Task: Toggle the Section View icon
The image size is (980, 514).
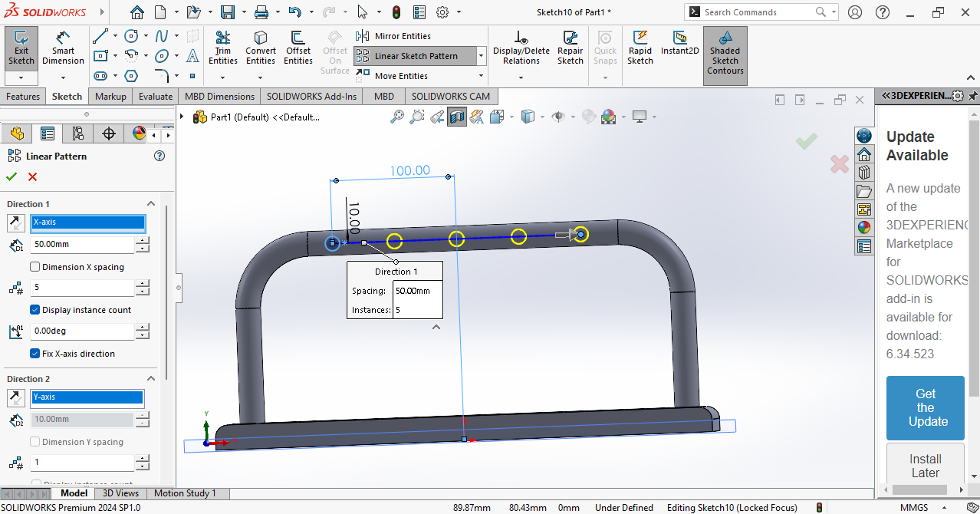Action: [x=457, y=117]
